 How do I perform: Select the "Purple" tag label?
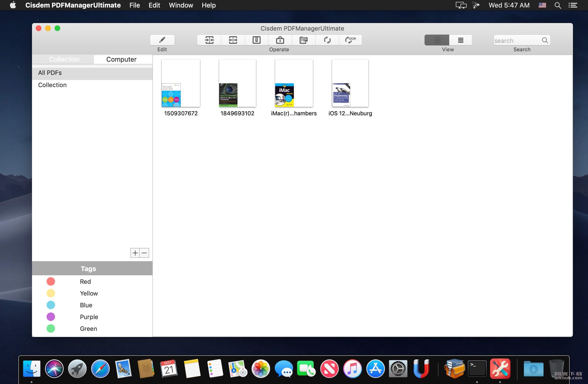(89, 317)
